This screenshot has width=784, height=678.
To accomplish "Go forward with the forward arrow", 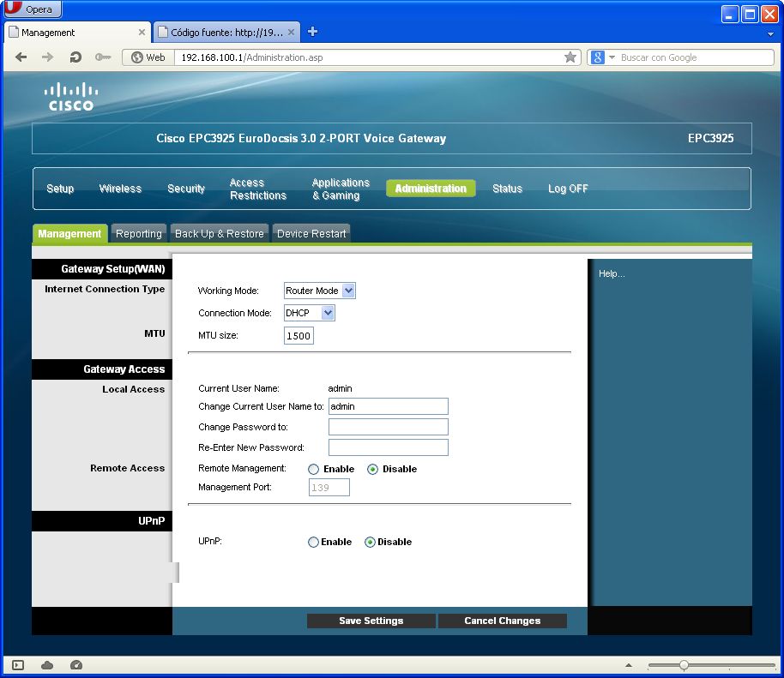I will click(47, 57).
